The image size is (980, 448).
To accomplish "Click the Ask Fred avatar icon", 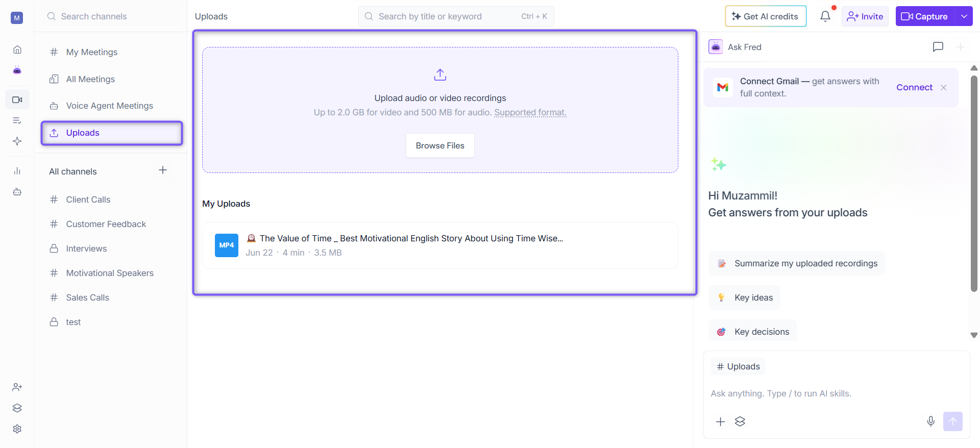I will click(x=716, y=47).
